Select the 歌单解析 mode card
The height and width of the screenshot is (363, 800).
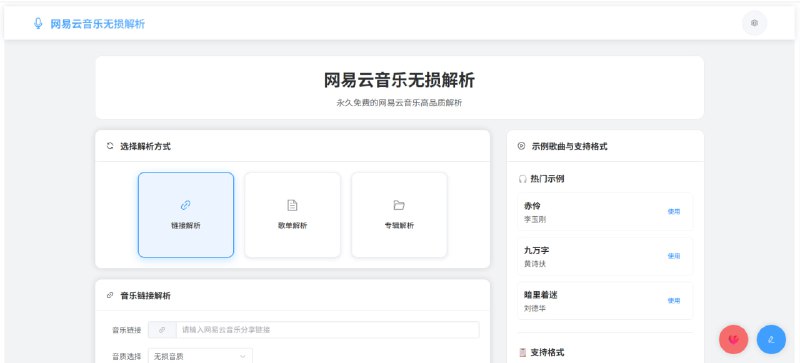click(292, 215)
